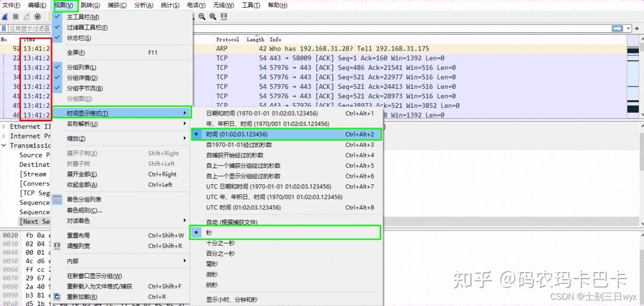Click the shark fin start capture icon
The image size is (644, 306).
[5, 17]
